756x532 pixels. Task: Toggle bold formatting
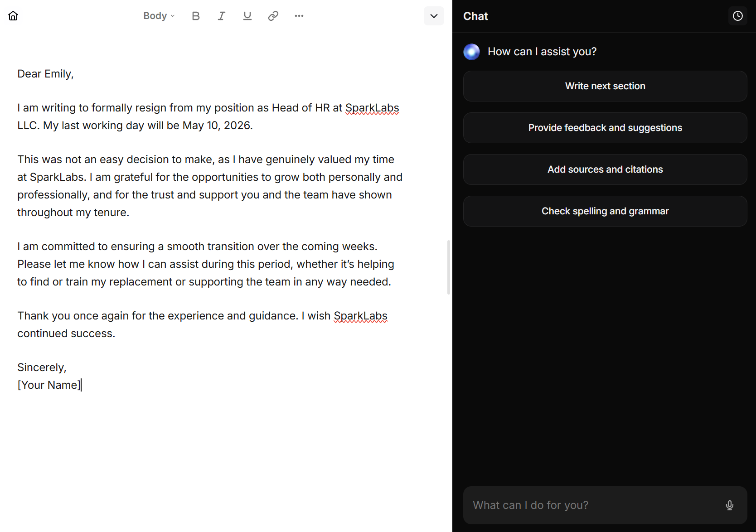pyautogui.click(x=196, y=16)
